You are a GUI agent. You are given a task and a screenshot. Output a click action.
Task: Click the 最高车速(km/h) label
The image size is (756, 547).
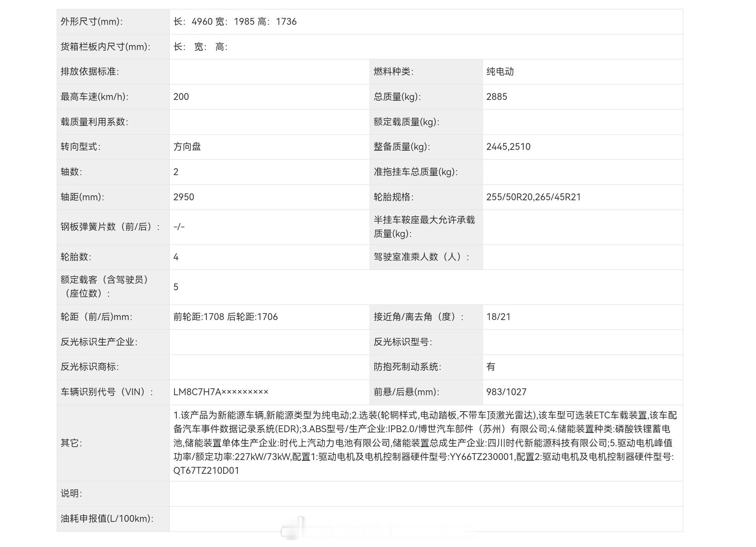[x=94, y=97]
